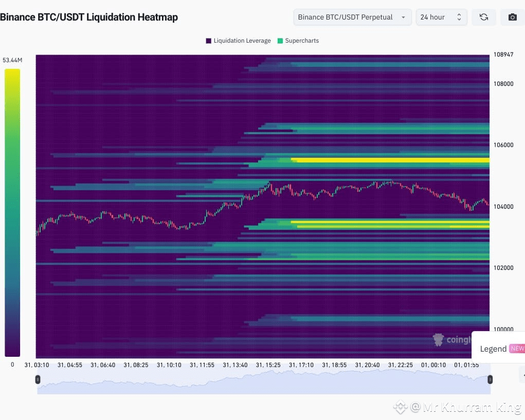The height and width of the screenshot is (420, 525).
Task: Click the color intensity scale on the left
Action: click(x=12, y=211)
